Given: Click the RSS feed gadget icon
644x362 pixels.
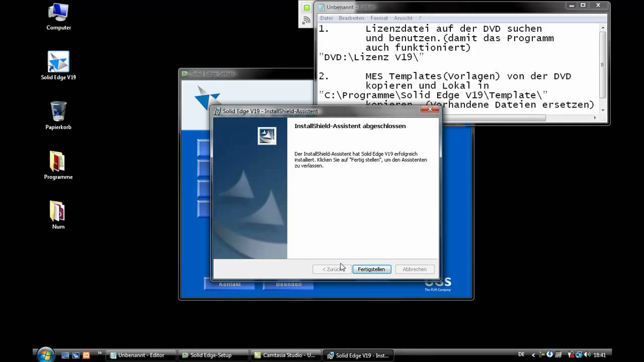Looking at the screenshot, I should 306,21.
